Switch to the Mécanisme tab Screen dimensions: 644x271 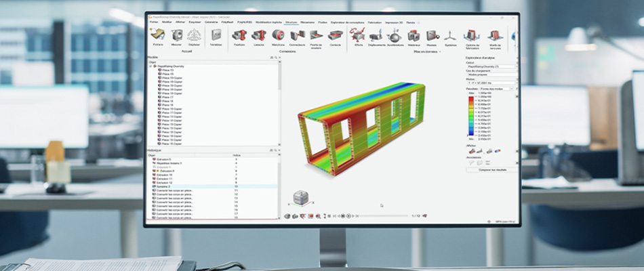[x=307, y=22]
